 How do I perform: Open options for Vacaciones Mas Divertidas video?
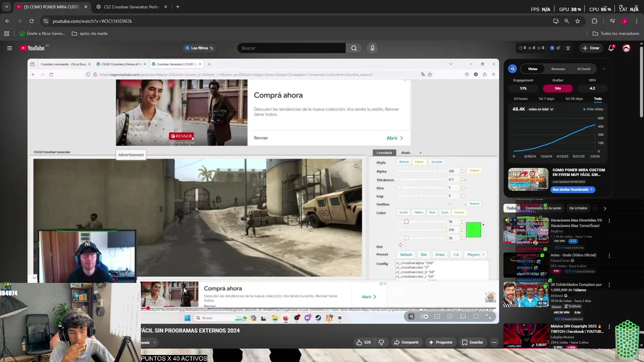tap(609, 221)
